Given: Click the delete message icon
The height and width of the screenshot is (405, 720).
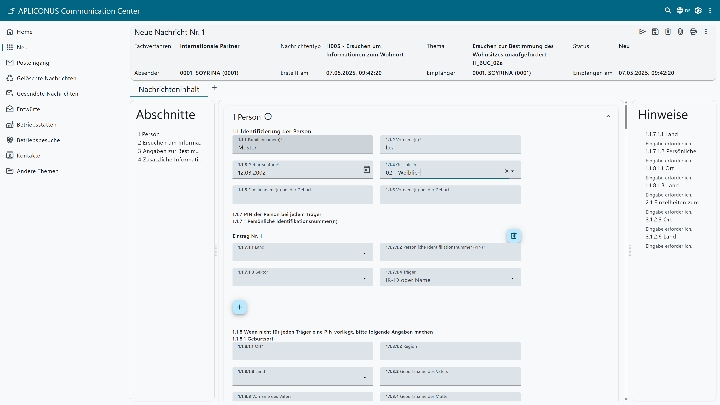Looking at the screenshot, I should tap(668, 32).
